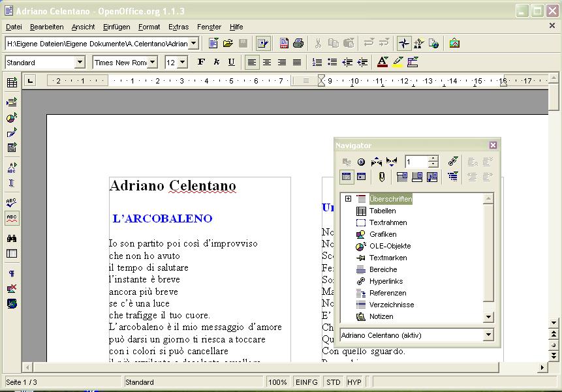Click the Insert Fields tool

point(12,102)
